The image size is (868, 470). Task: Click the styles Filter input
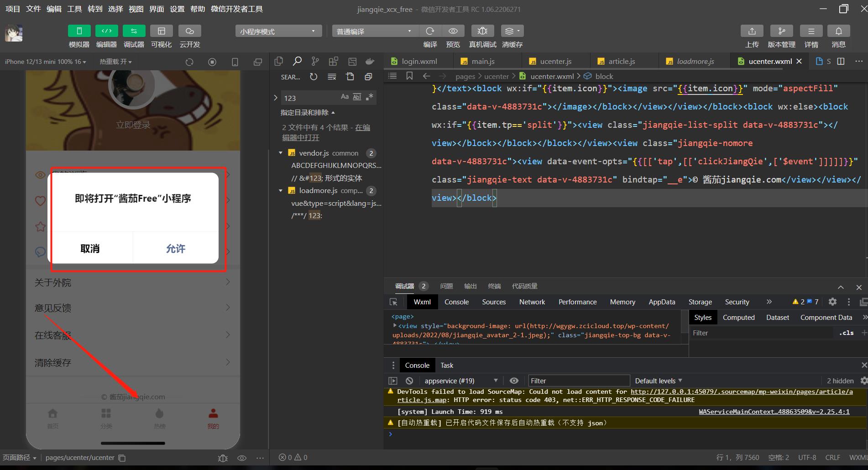click(x=762, y=333)
